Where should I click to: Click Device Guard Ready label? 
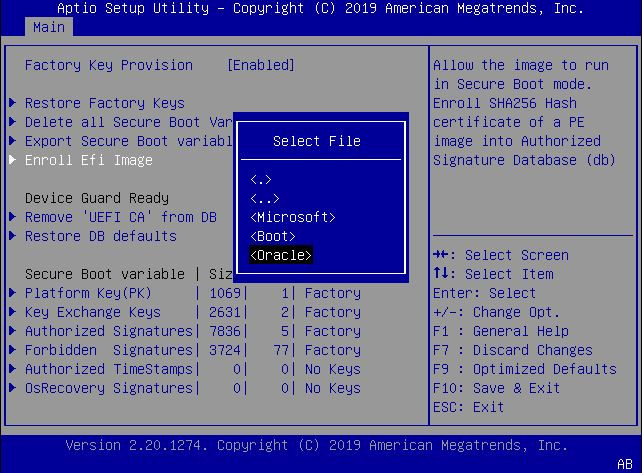97,198
